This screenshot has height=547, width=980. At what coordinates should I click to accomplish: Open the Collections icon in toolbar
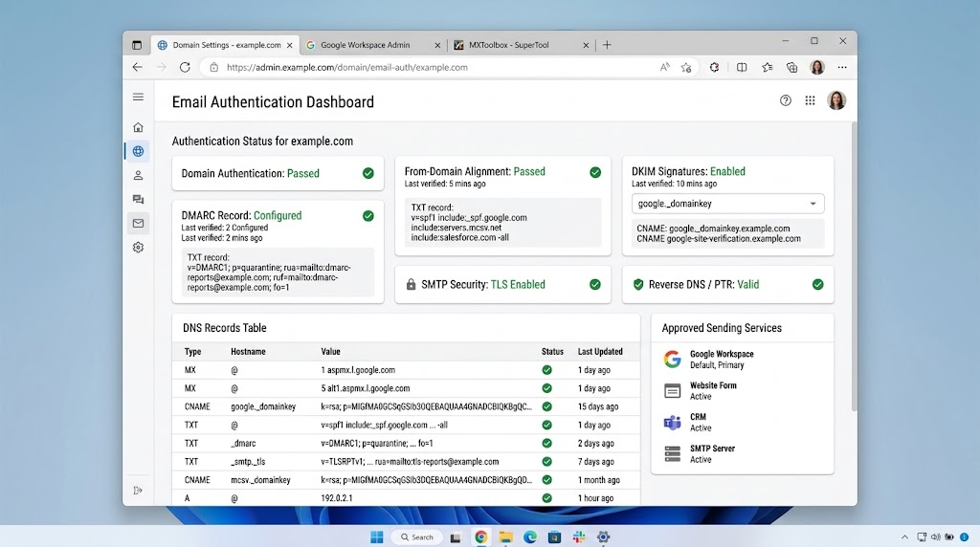click(791, 67)
